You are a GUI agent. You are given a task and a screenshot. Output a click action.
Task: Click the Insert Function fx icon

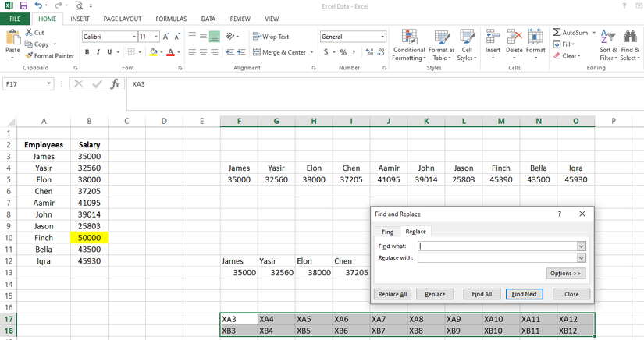(x=116, y=83)
